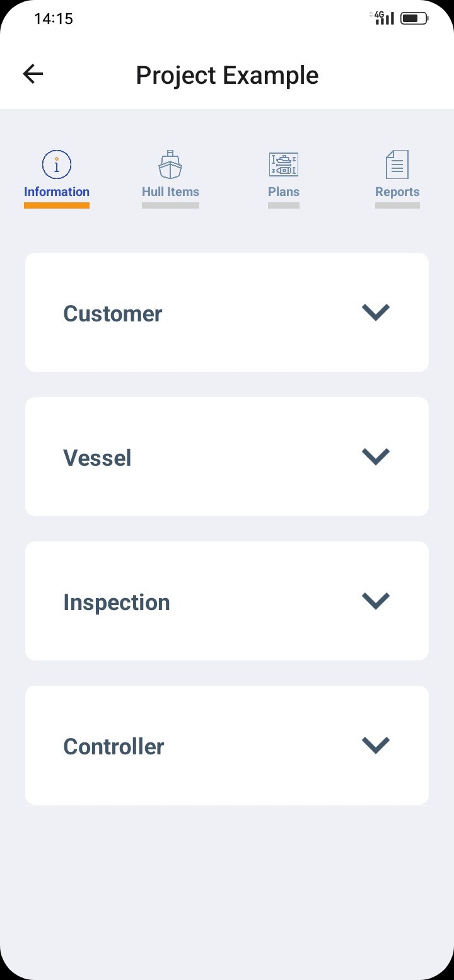Viewport: 454px width, 980px height.
Task: Expand the Vessel section chevron
Action: (x=376, y=456)
